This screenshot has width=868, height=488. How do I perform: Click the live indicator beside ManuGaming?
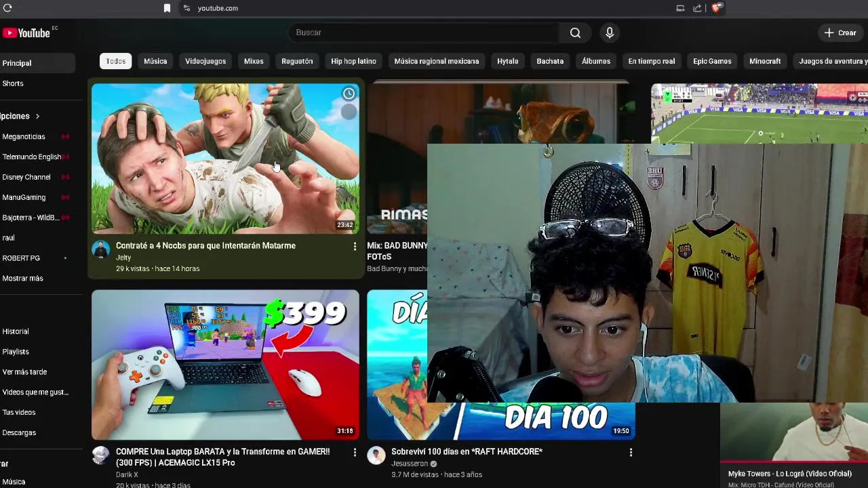click(66, 197)
